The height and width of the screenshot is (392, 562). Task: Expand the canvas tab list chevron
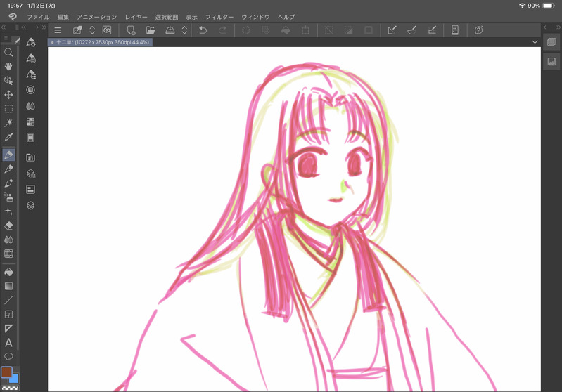click(x=535, y=42)
